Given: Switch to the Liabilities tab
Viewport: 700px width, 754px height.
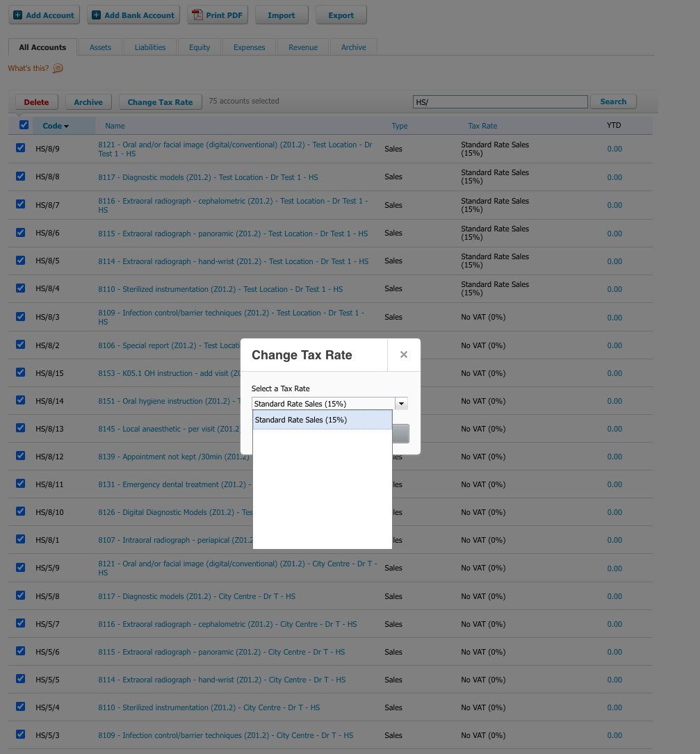Looking at the screenshot, I should (x=150, y=47).
